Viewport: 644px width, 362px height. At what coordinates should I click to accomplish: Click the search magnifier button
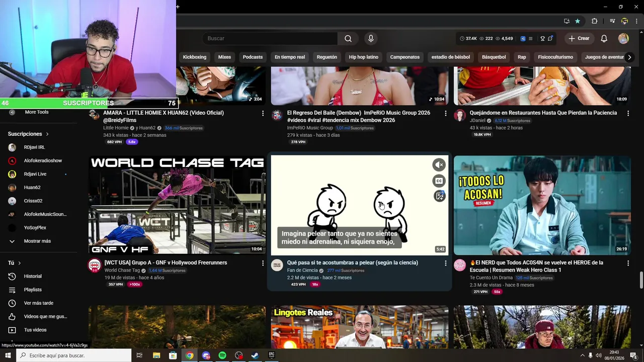(x=348, y=39)
